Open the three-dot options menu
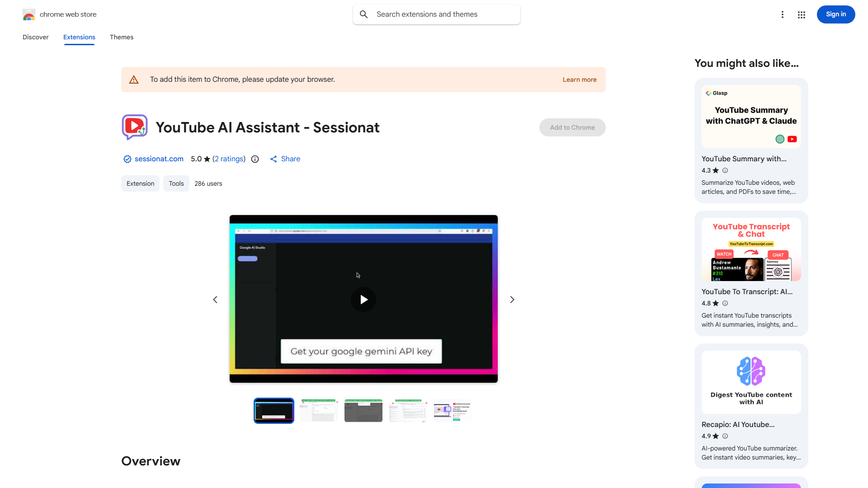This screenshot has height=488, width=868. (x=783, y=14)
